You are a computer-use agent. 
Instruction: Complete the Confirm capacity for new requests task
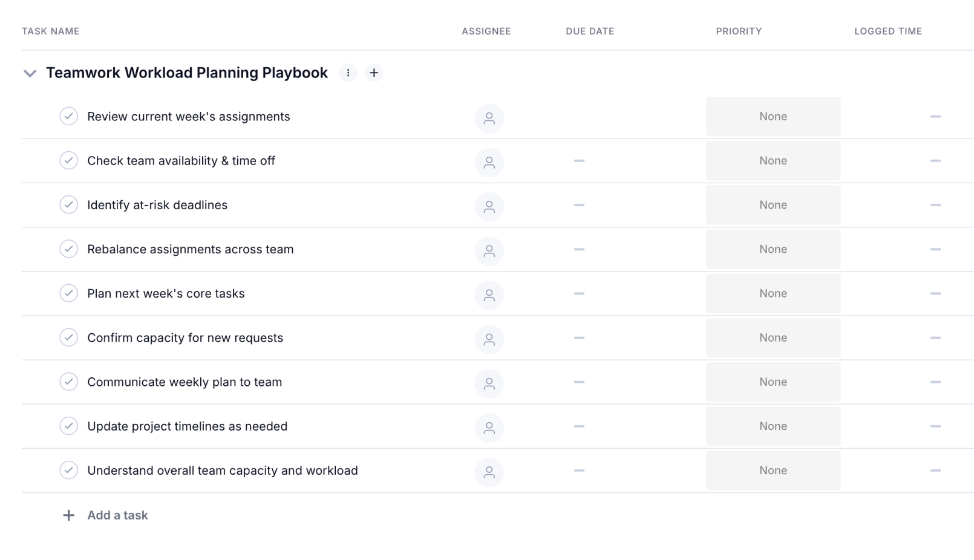(69, 337)
